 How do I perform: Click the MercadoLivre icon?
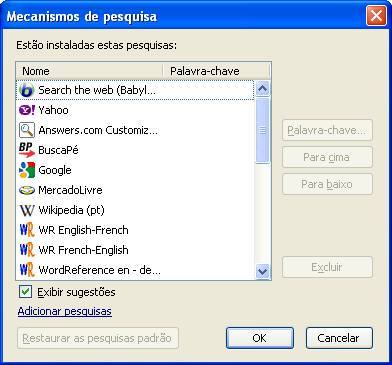[x=27, y=190]
